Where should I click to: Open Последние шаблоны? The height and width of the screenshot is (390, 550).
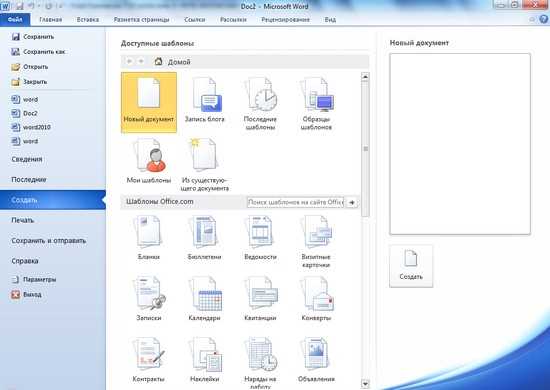pos(260,104)
